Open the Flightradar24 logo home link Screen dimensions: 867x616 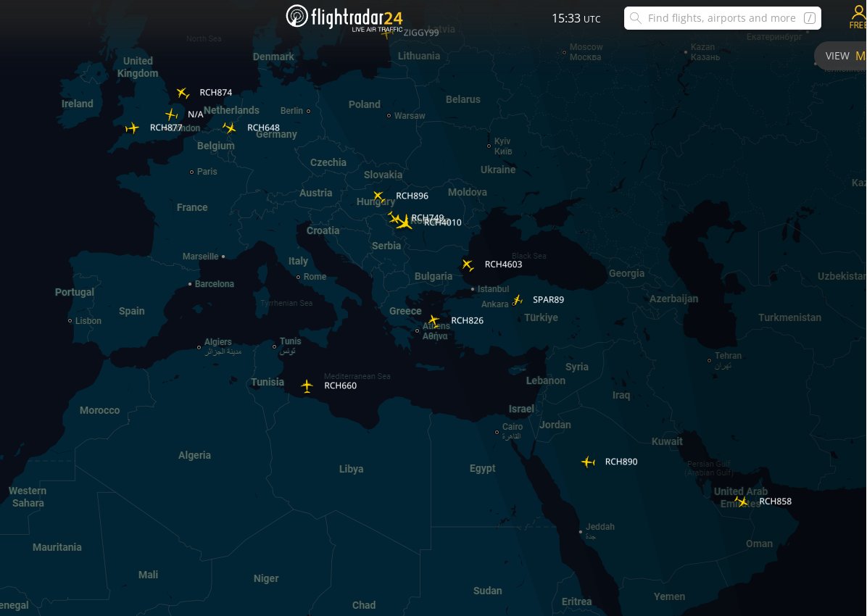click(x=344, y=17)
